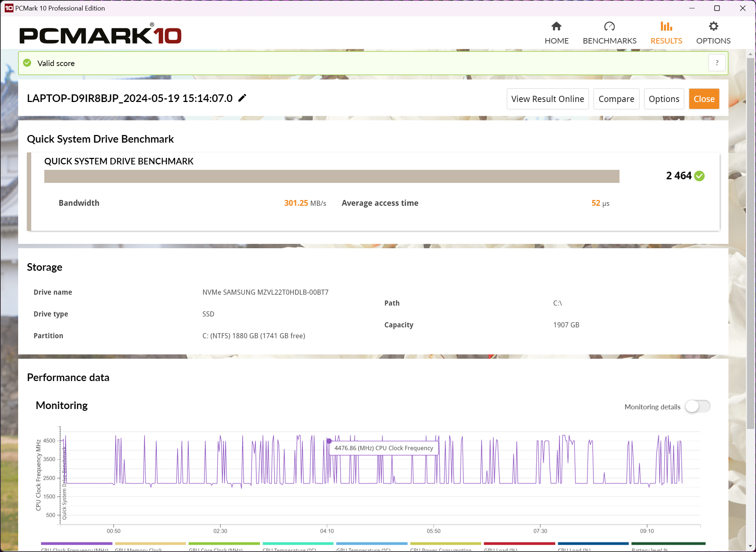
Task: Click the Performance data section heading
Action: click(68, 377)
